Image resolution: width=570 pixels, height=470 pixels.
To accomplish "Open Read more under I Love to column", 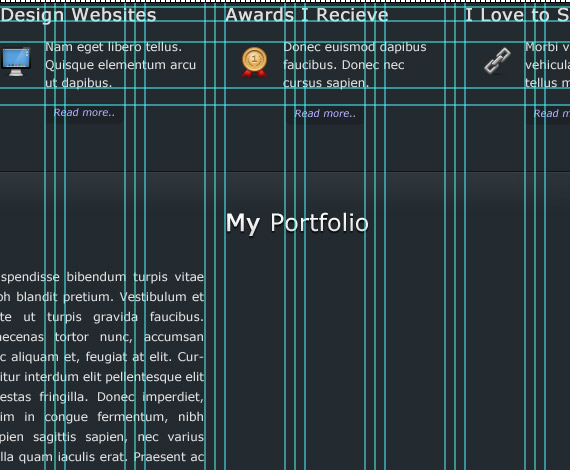I will click(x=551, y=113).
